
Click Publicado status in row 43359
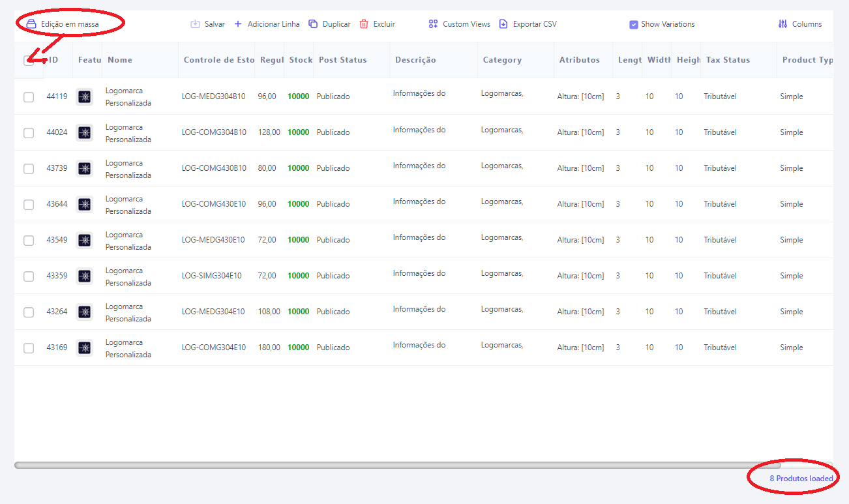[x=333, y=276]
